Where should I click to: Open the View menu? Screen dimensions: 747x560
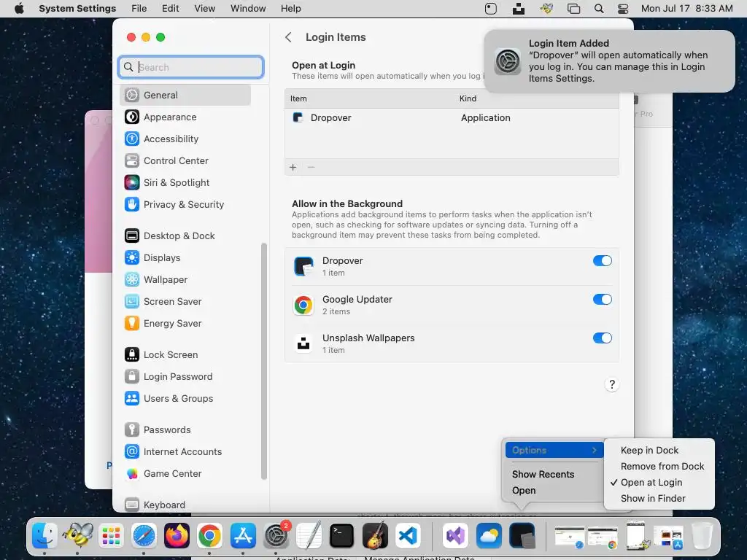point(204,9)
